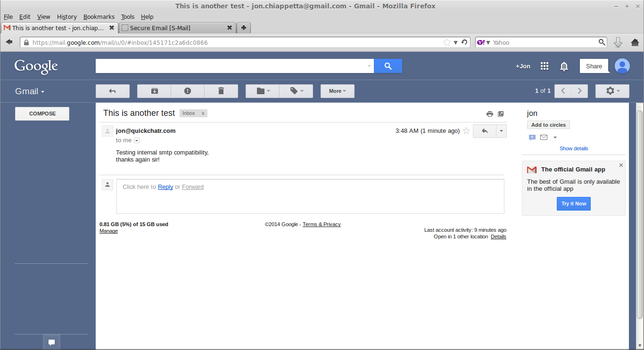Report this email as spam

coord(188,91)
